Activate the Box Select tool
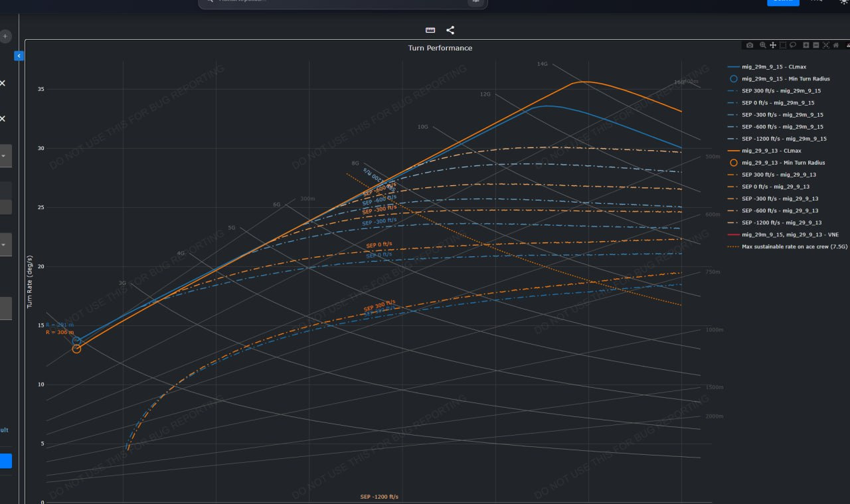This screenshot has height=504, width=850. (x=783, y=45)
